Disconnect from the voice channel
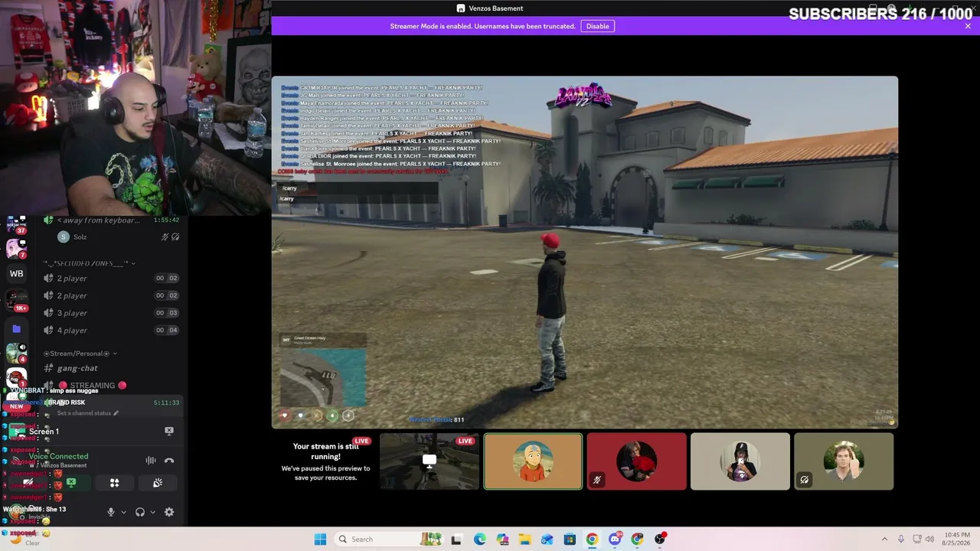 169,461
